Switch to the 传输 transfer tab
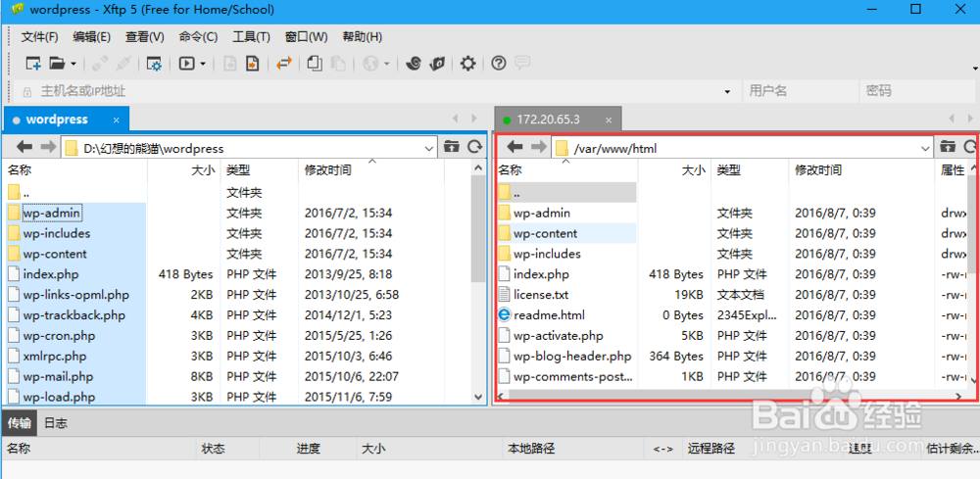Screen dimensions: 980x479 pyautogui.click(x=19, y=423)
